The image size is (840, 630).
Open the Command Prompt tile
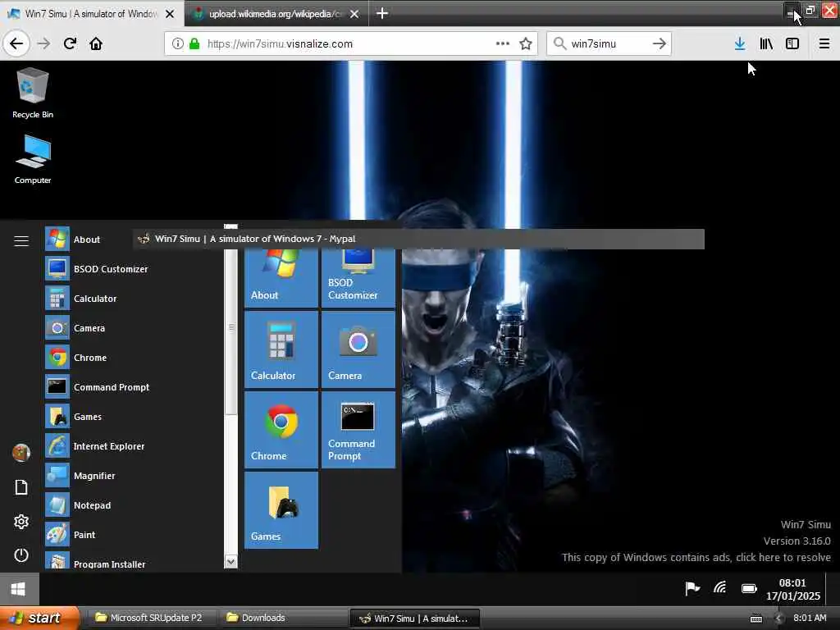click(358, 430)
